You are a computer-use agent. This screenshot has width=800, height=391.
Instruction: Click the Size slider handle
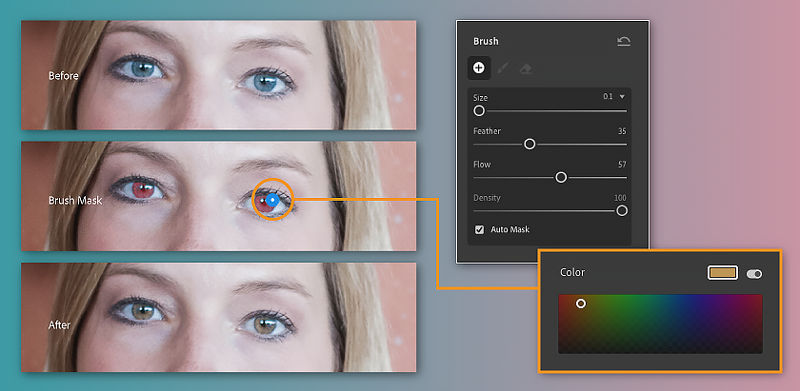pos(479,111)
